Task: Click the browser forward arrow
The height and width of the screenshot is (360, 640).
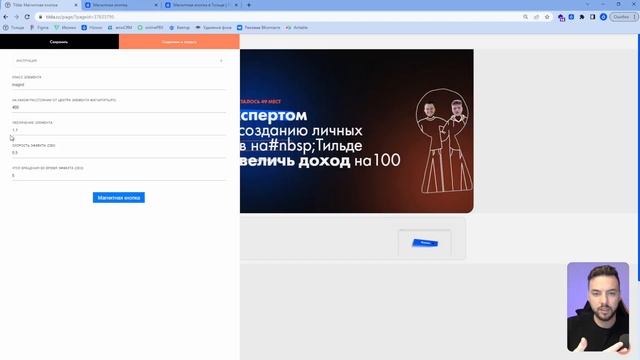Action: 16,17
